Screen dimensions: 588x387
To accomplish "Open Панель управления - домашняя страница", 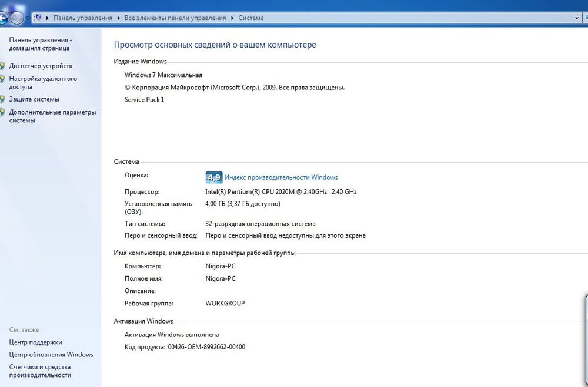I will (x=41, y=44).
